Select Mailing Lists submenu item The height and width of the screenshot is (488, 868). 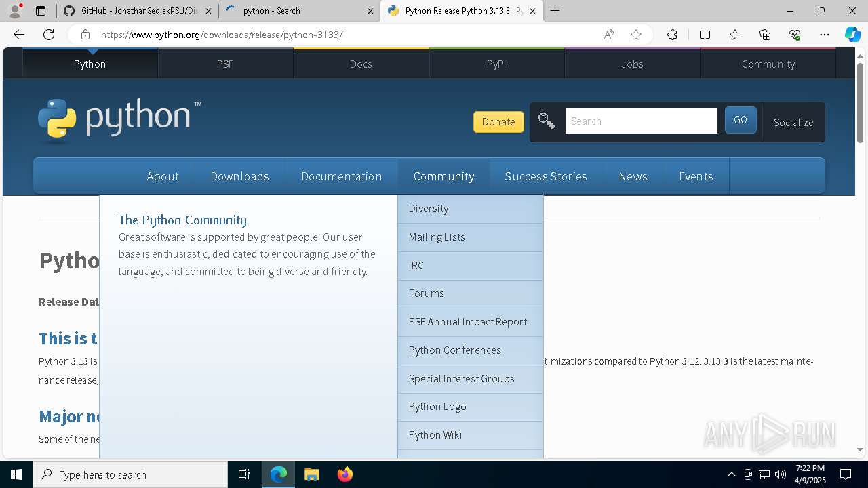(471, 237)
